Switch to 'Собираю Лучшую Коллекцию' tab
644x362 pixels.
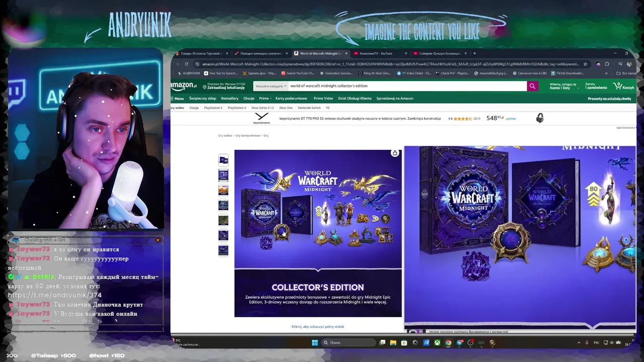[x=440, y=53]
